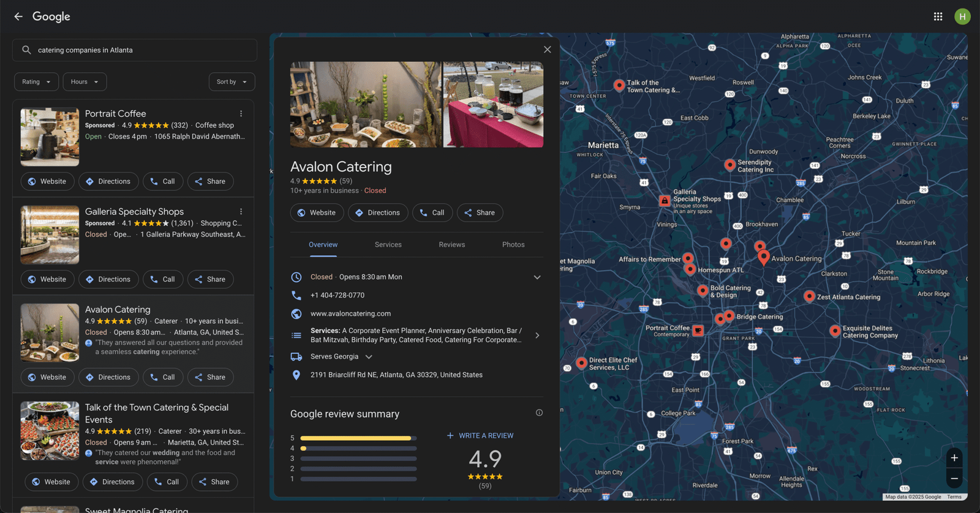Click the Exquisite Delites Catering map pin

(835, 331)
